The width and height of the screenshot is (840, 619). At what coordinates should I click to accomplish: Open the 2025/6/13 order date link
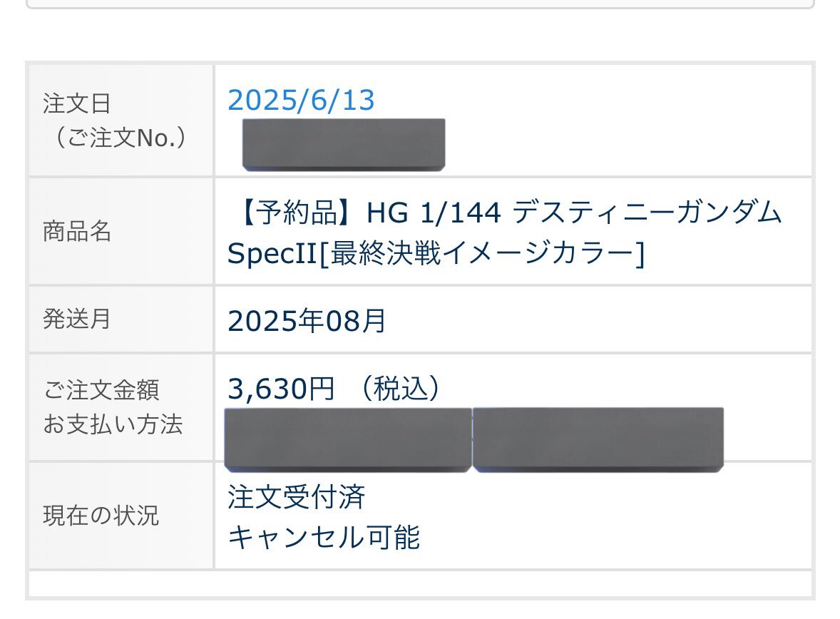tap(301, 101)
